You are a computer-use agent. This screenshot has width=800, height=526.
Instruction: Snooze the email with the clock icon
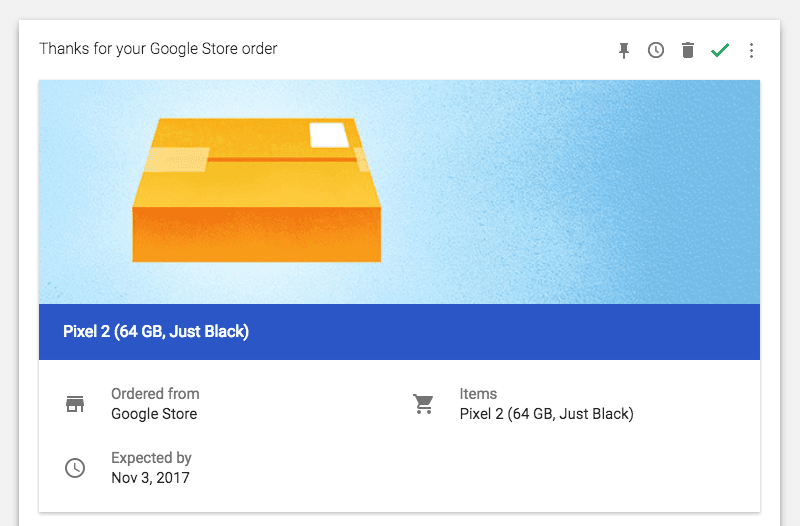pyautogui.click(x=656, y=50)
